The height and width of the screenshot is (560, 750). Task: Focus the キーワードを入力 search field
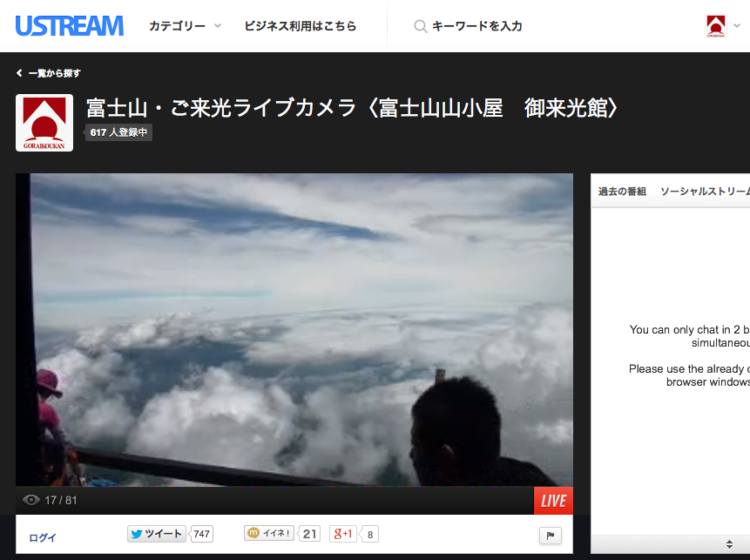477,26
